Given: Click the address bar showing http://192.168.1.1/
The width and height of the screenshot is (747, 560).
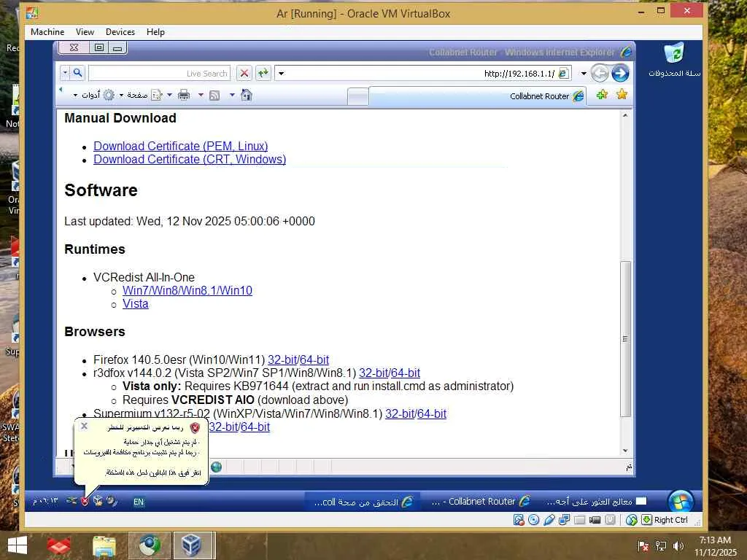Looking at the screenshot, I should (423, 74).
